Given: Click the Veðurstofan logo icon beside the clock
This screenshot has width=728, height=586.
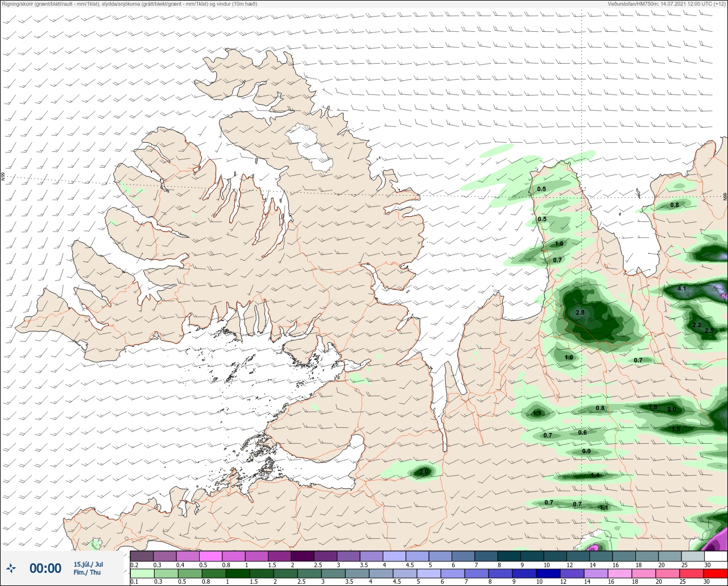Looking at the screenshot, I should [x=10, y=568].
